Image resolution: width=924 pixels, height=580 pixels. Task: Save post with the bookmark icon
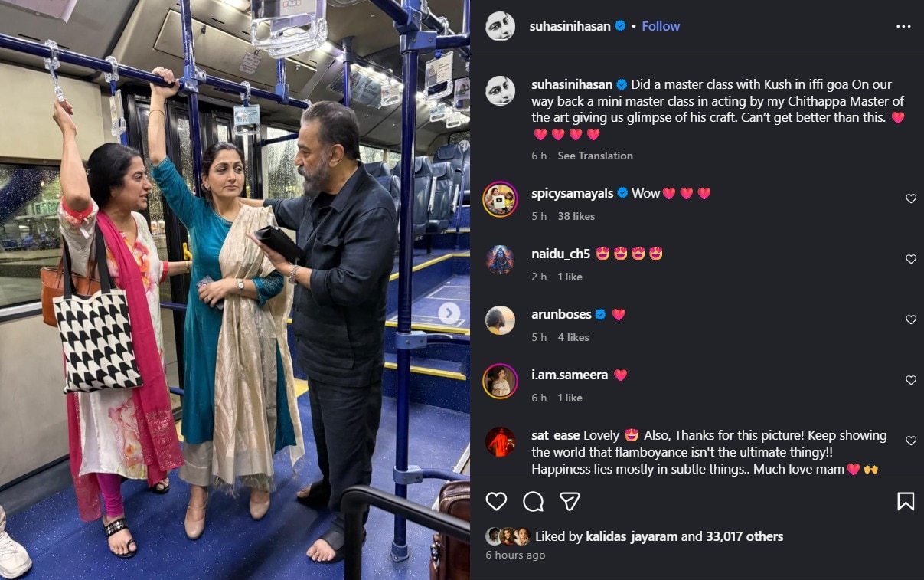pyautogui.click(x=906, y=501)
